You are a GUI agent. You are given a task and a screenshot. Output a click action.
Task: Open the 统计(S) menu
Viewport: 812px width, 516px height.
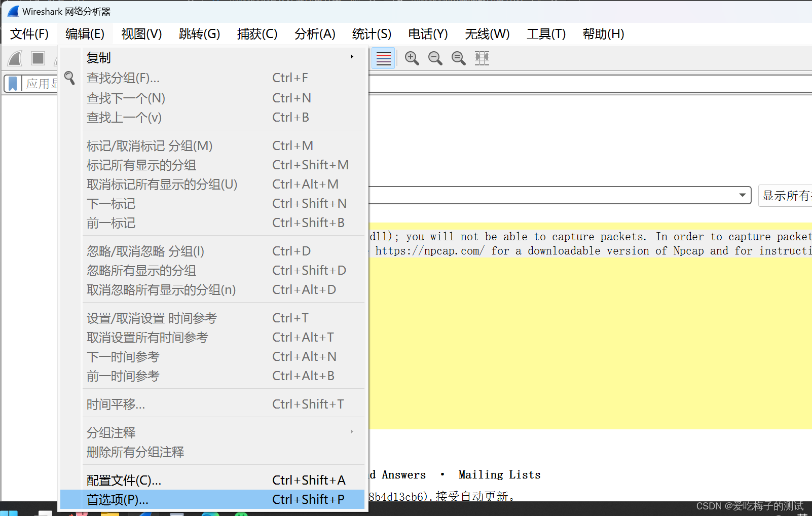372,34
